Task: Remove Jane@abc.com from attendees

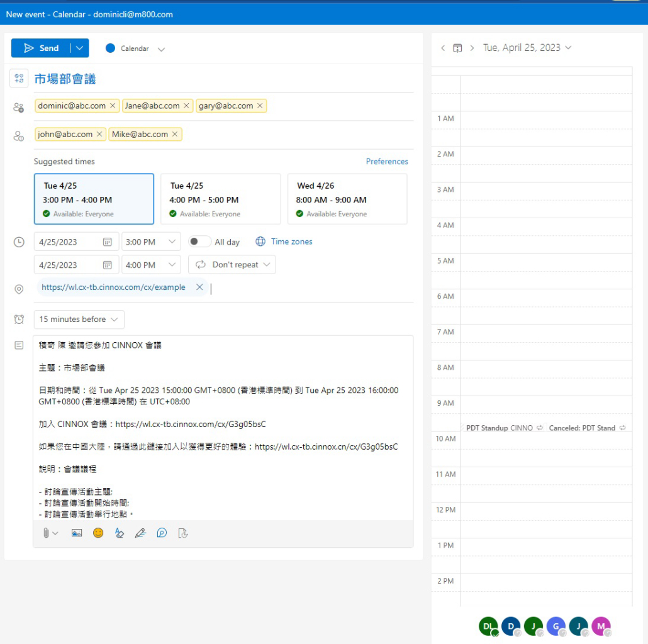Action: (186, 106)
